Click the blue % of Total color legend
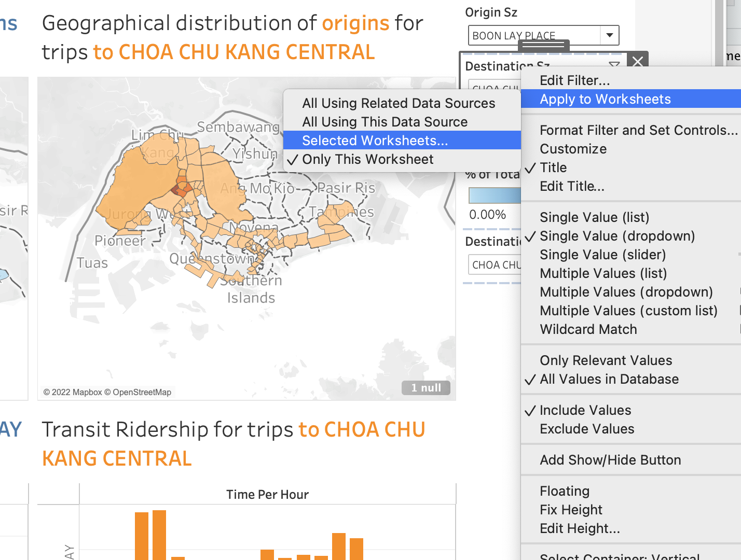The image size is (741, 560). click(494, 195)
